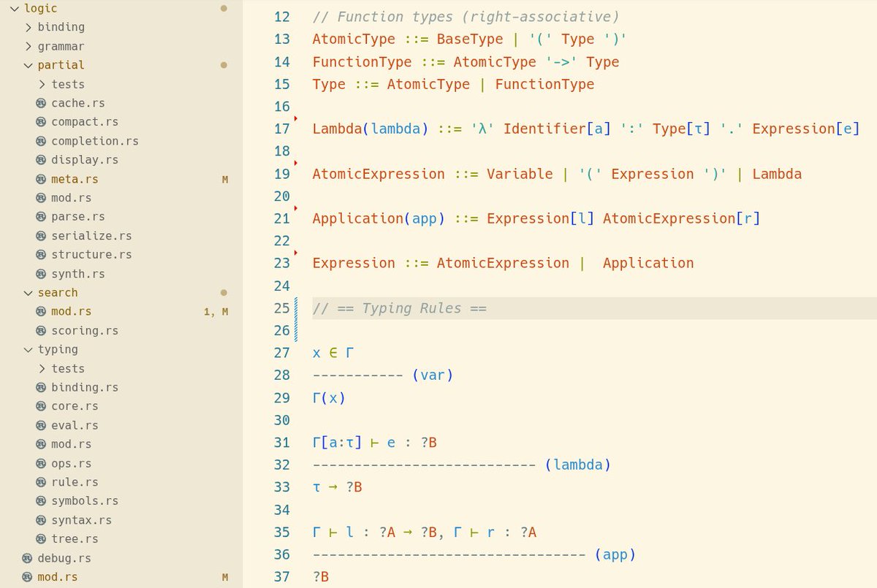The height and width of the screenshot is (588, 877).
Task: Open serialize.rs file
Action: pyautogui.click(x=91, y=236)
